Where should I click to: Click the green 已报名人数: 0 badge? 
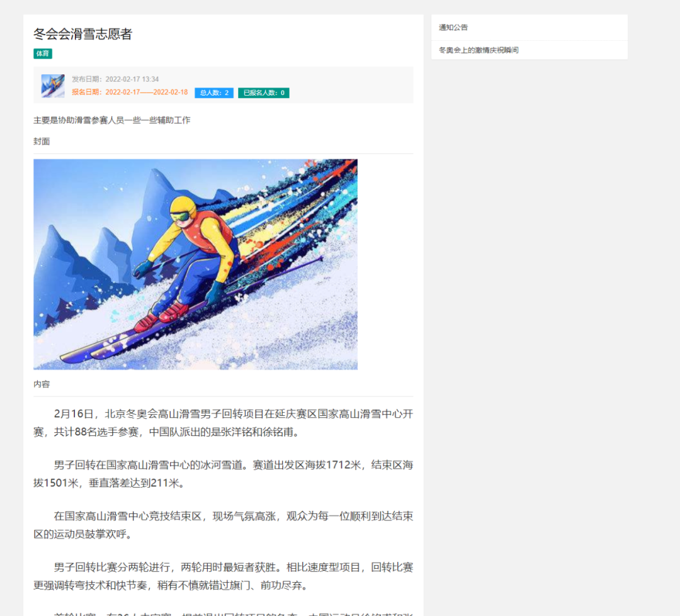(x=264, y=92)
